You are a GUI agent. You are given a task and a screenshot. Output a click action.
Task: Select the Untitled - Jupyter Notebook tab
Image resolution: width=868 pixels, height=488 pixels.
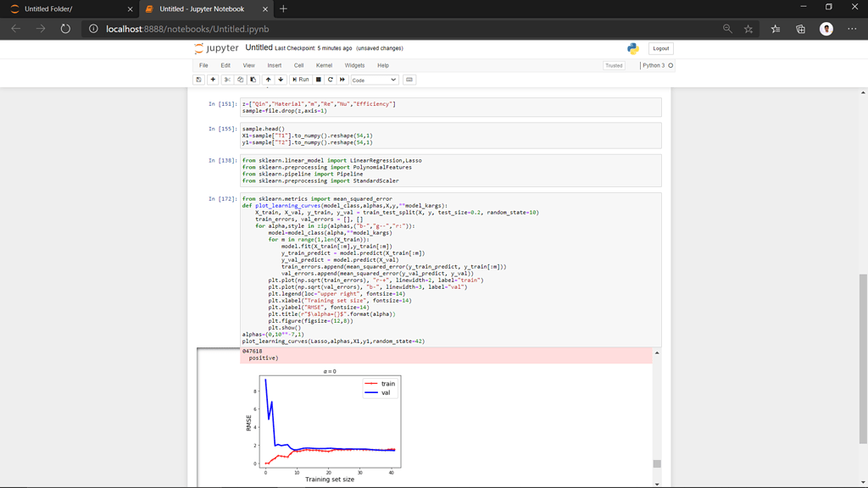click(205, 8)
